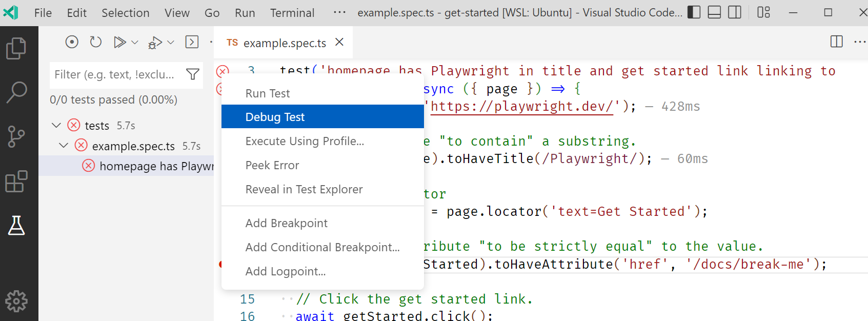868x321 pixels.
Task: Collapse the tests folder chevron
Action: point(56,125)
